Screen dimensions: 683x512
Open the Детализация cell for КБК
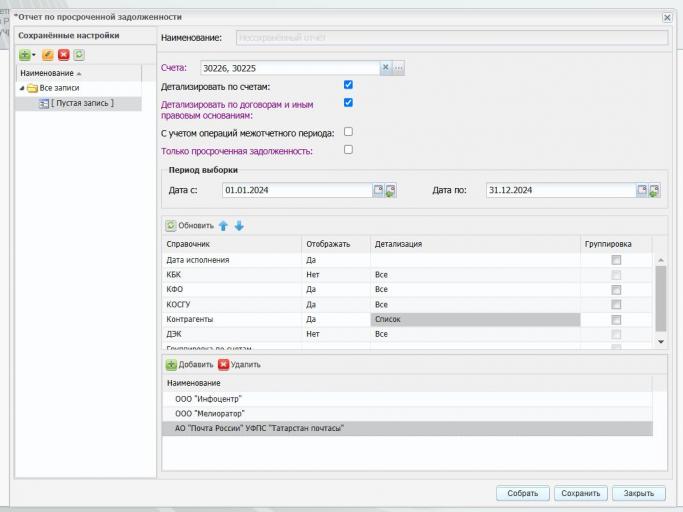[x=475, y=275]
